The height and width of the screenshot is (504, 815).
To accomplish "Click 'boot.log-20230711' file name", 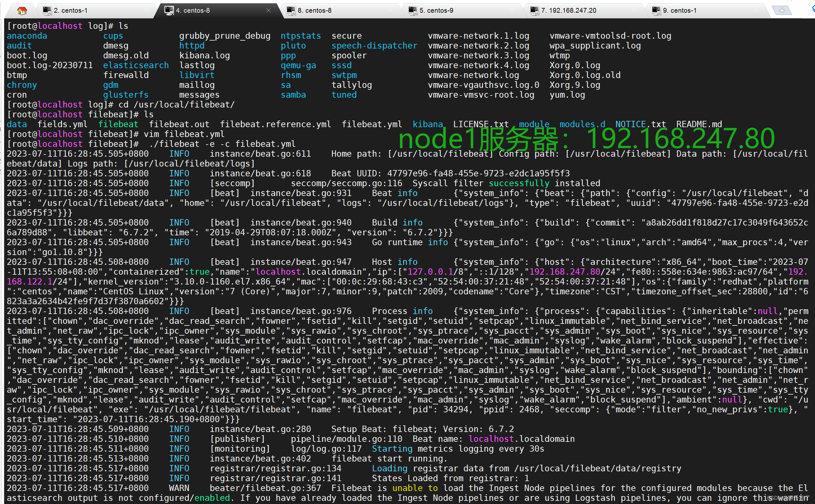I will pyautogui.click(x=50, y=65).
